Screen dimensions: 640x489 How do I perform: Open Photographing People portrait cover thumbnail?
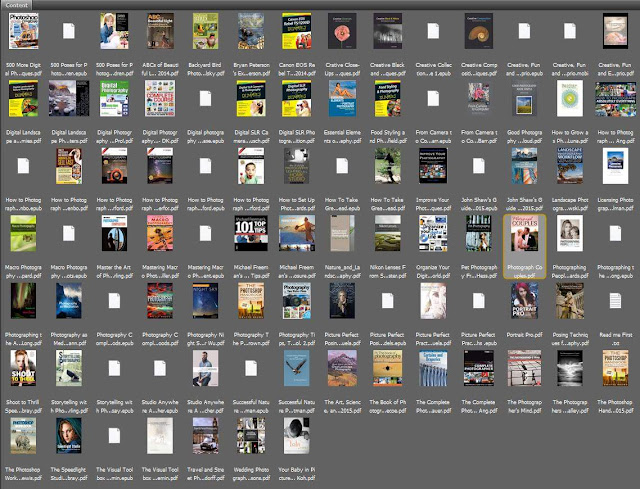[x=570, y=233]
